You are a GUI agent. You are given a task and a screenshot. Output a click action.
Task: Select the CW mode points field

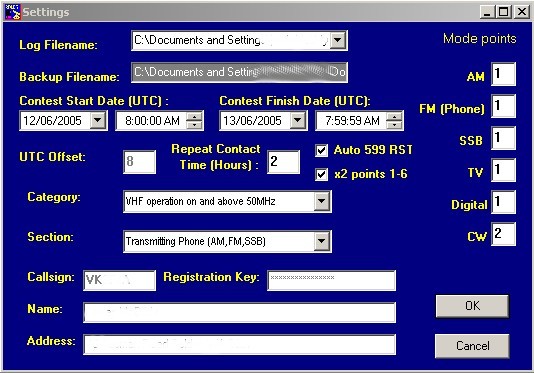pos(503,234)
